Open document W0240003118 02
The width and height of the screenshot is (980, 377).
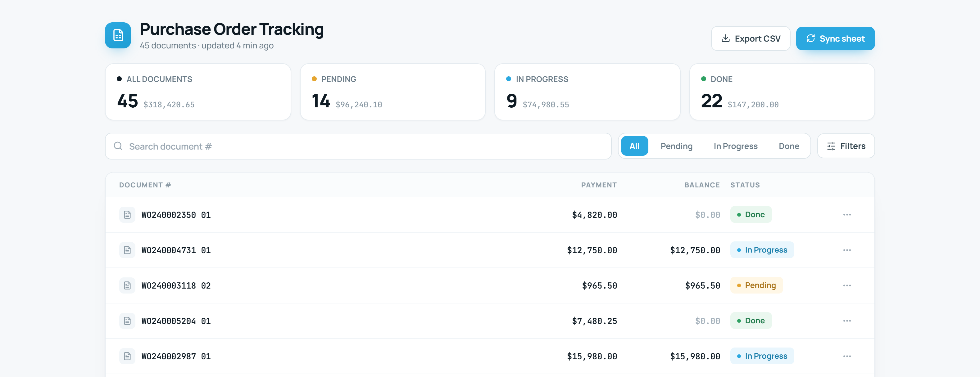[x=176, y=285]
